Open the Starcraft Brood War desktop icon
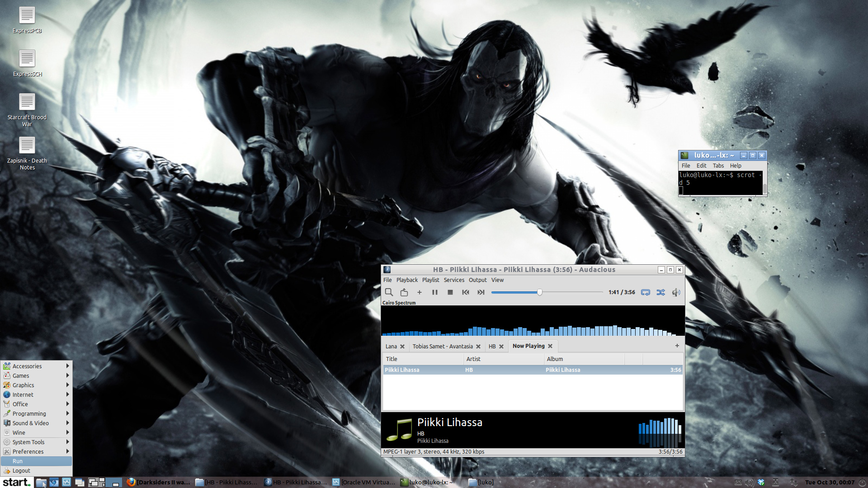868x488 pixels. pyautogui.click(x=27, y=110)
